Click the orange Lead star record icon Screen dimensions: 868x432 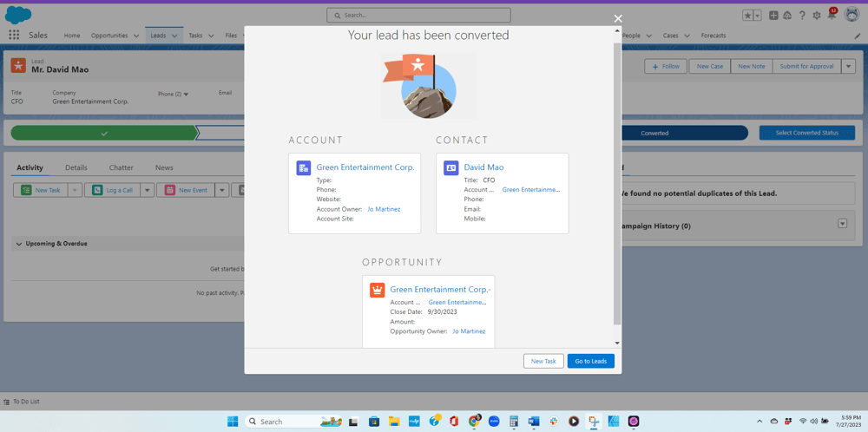pyautogui.click(x=18, y=65)
